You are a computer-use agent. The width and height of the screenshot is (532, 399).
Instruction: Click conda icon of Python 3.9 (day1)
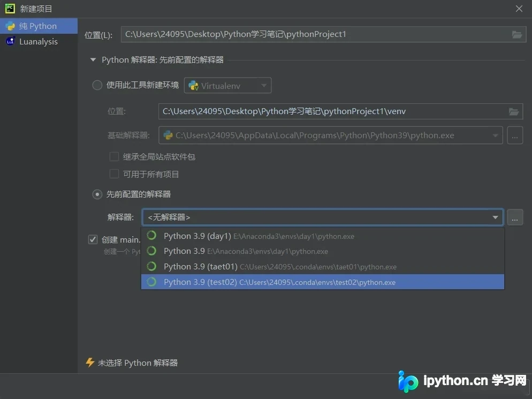pos(151,235)
